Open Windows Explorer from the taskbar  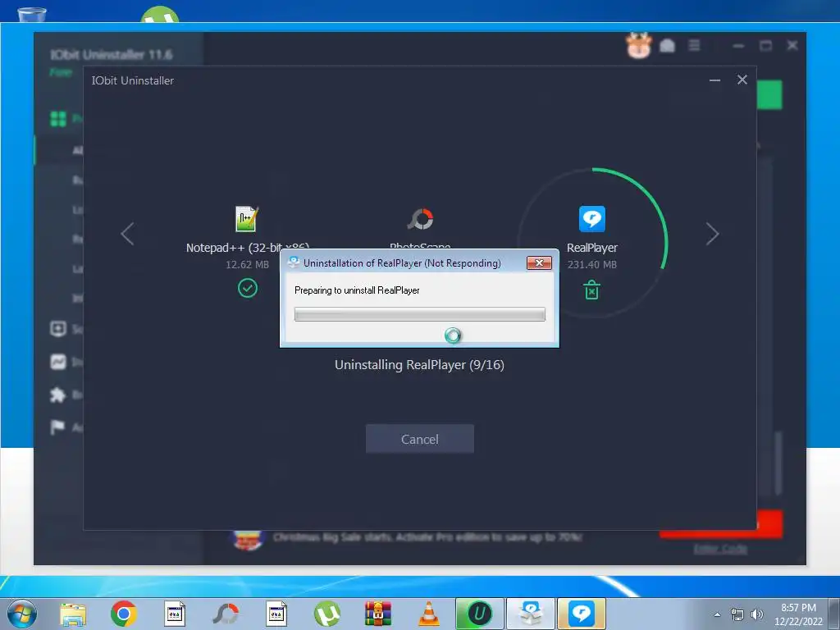tap(73, 614)
